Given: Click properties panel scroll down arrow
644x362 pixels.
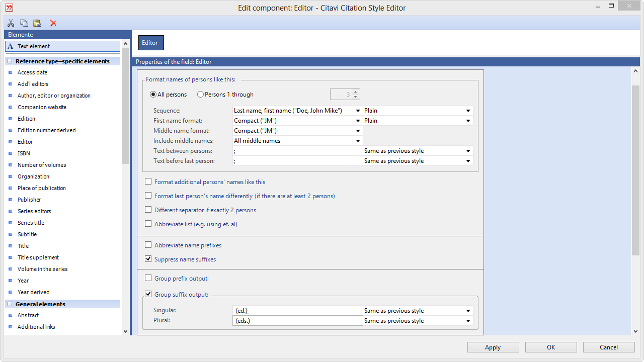Looking at the screenshot, I should click(x=635, y=331).
